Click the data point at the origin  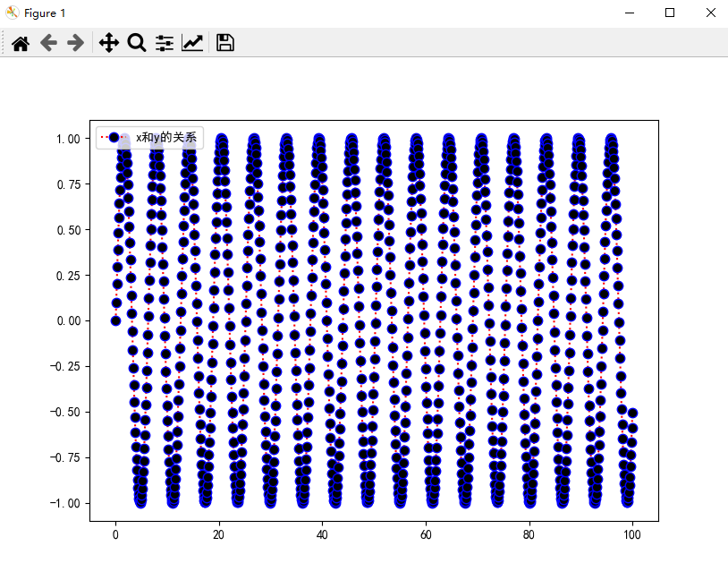pyautogui.click(x=114, y=320)
